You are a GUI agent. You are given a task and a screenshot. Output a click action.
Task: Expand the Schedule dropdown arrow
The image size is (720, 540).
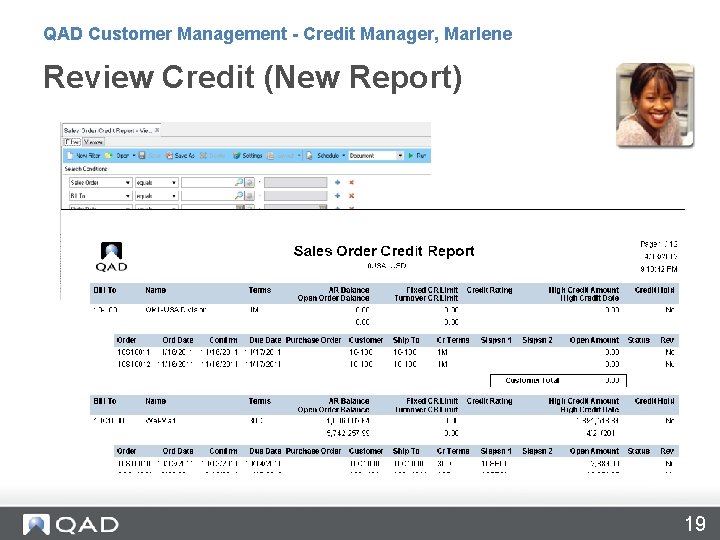pos(343,156)
